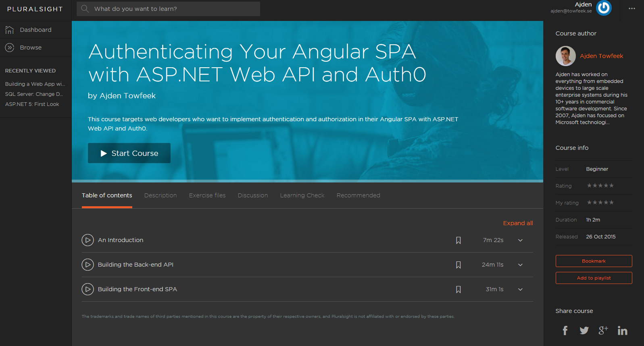Click the Beginner level value
Viewport: 644px width, 346px height.
click(597, 169)
